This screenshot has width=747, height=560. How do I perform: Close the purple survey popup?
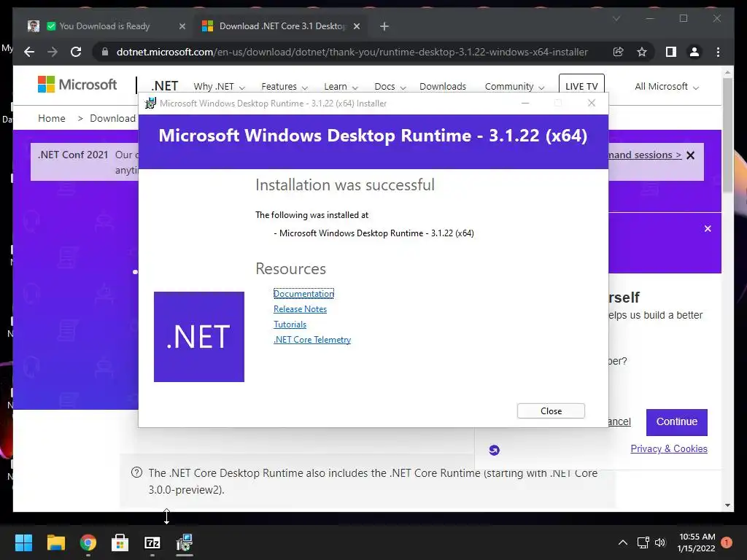pyautogui.click(x=708, y=228)
